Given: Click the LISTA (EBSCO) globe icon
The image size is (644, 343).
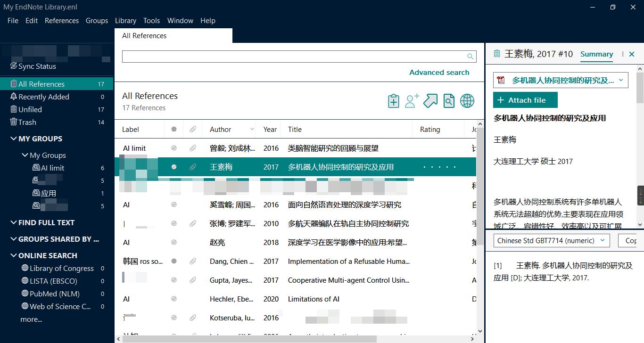Looking at the screenshot, I should point(25,281).
